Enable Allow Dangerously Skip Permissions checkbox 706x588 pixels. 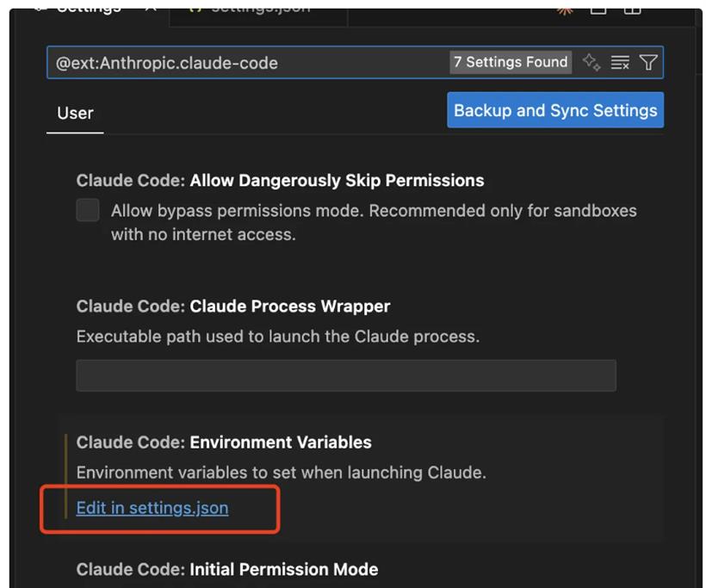point(88,210)
